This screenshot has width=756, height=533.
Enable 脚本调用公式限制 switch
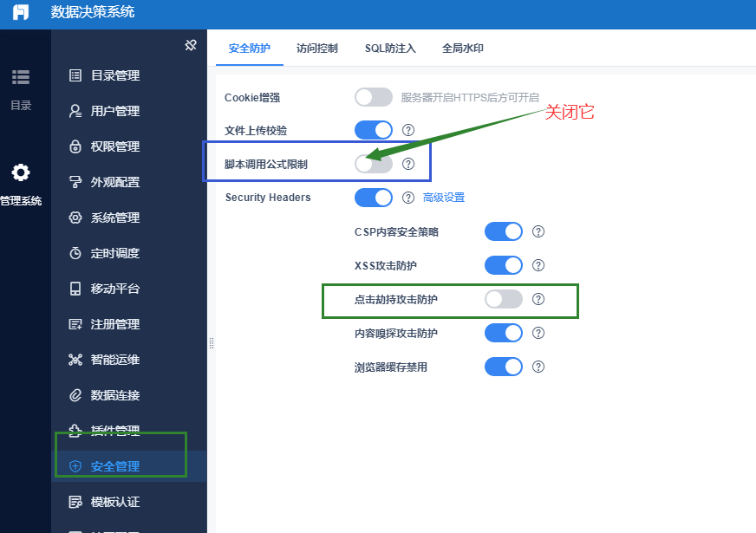[374, 164]
